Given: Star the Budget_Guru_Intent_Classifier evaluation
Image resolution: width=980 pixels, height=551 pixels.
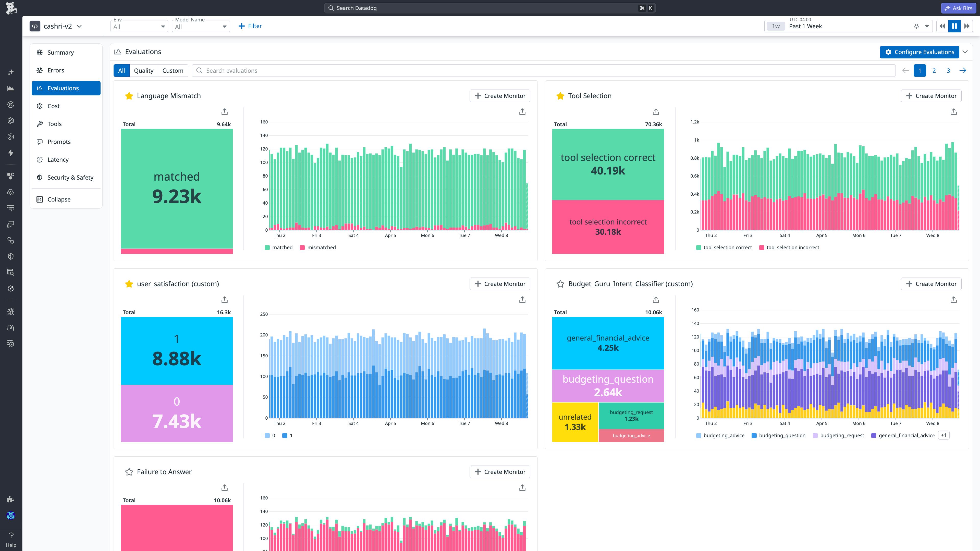Looking at the screenshot, I should click(560, 284).
